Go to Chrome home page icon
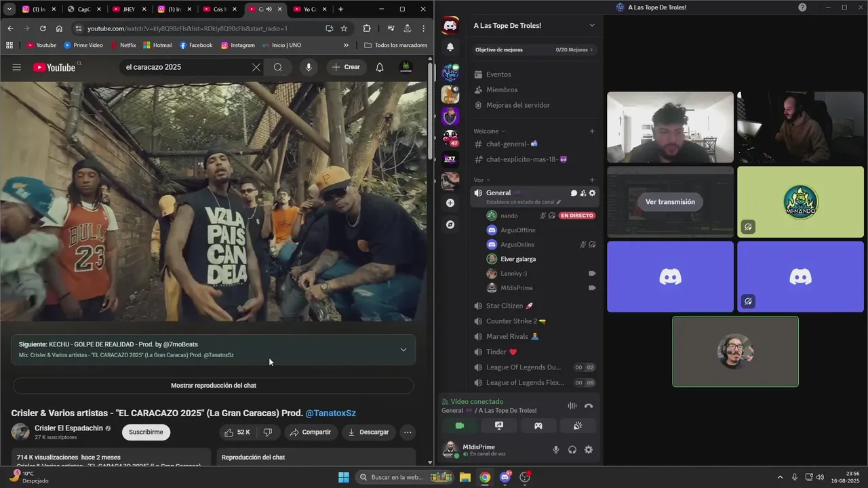Viewport: 868px width, 488px height. click(x=59, y=28)
